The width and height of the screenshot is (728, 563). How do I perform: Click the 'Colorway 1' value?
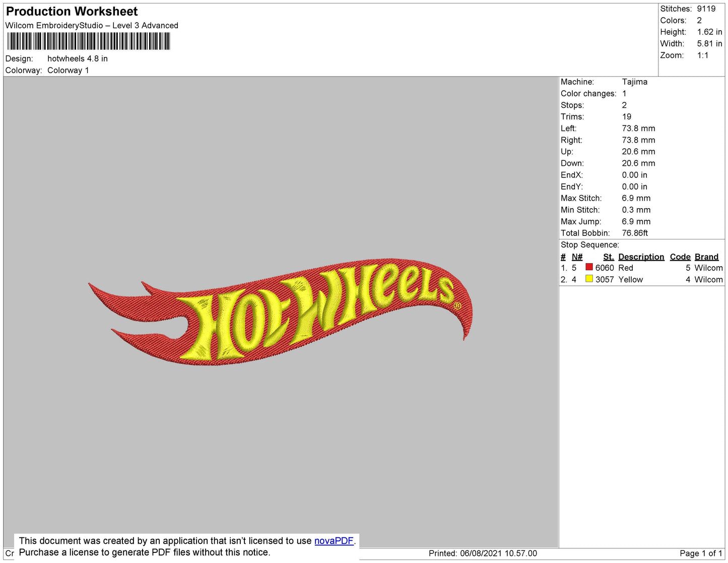pyautogui.click(x=68, y=71)
